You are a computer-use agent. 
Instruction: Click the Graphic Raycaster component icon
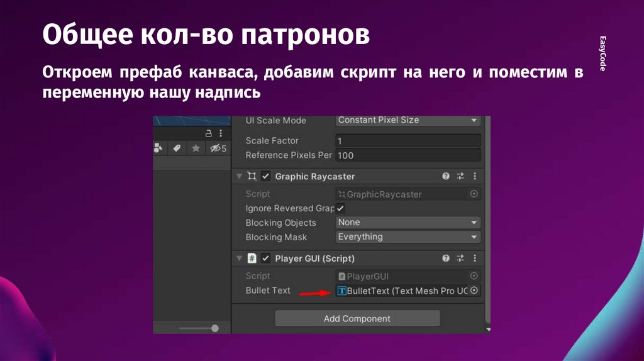point(252,176)
